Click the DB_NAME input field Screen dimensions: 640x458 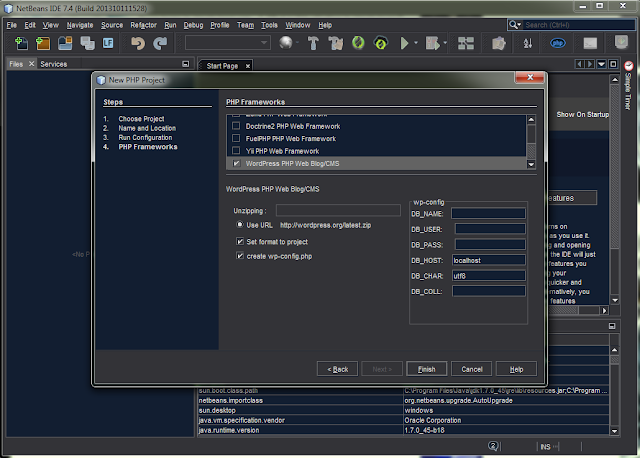(x=488, y=213)
